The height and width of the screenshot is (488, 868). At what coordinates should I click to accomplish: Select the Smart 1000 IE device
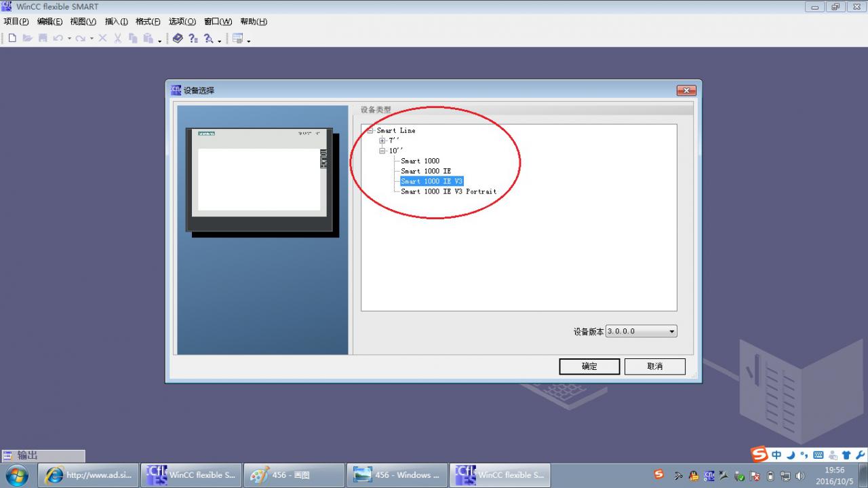[x=426, y=171]
